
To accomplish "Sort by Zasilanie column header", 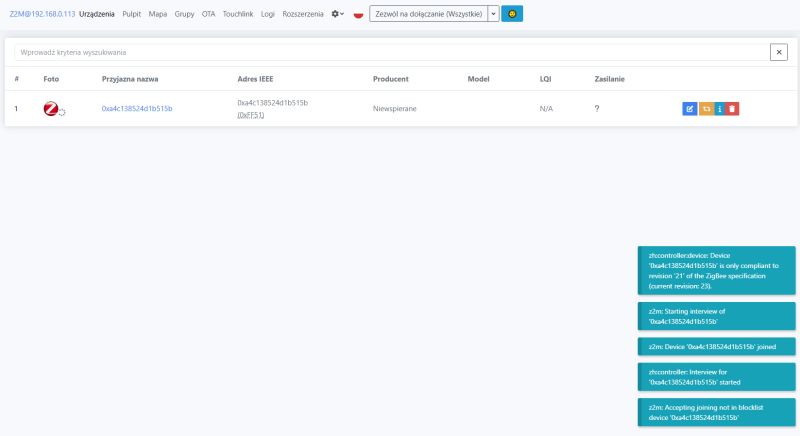I will [609, 79].
